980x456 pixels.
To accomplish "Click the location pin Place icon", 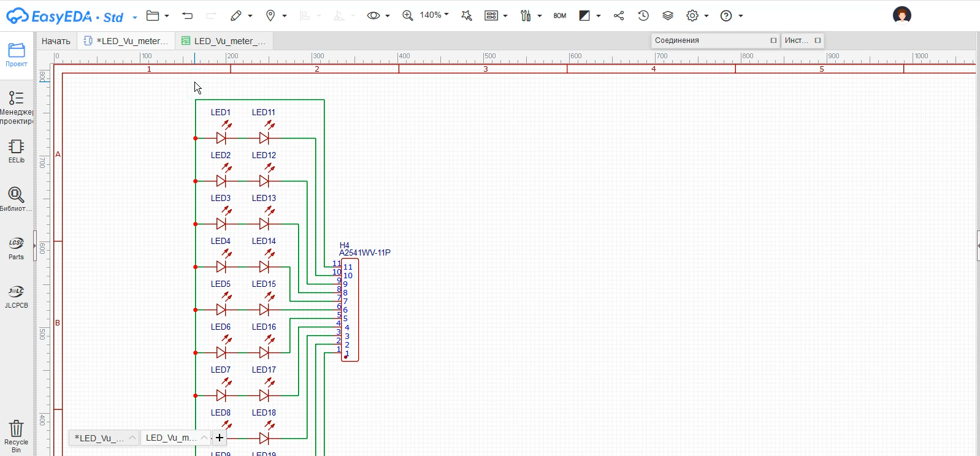I will [270, 15].
